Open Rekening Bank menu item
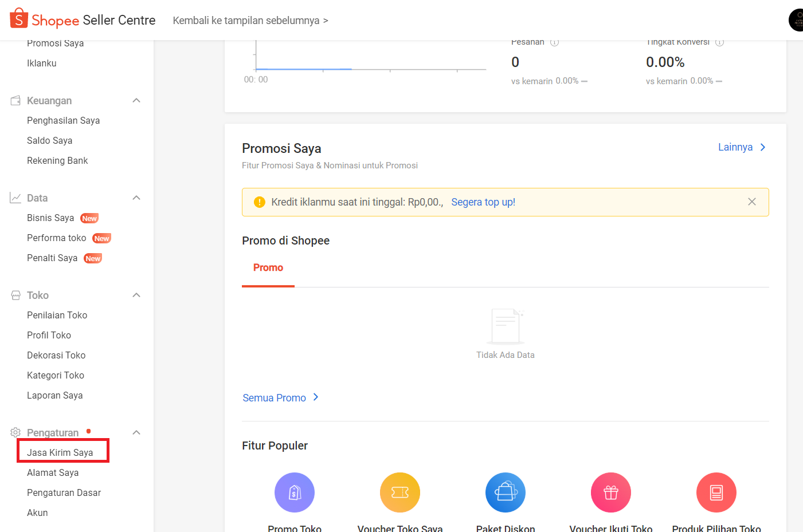The image size is (803, 532). pyautogui.click(x=57, y=160)
